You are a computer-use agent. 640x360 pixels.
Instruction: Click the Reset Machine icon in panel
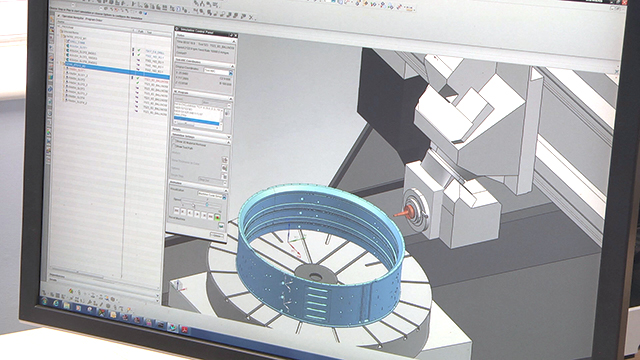click(221, 225)
